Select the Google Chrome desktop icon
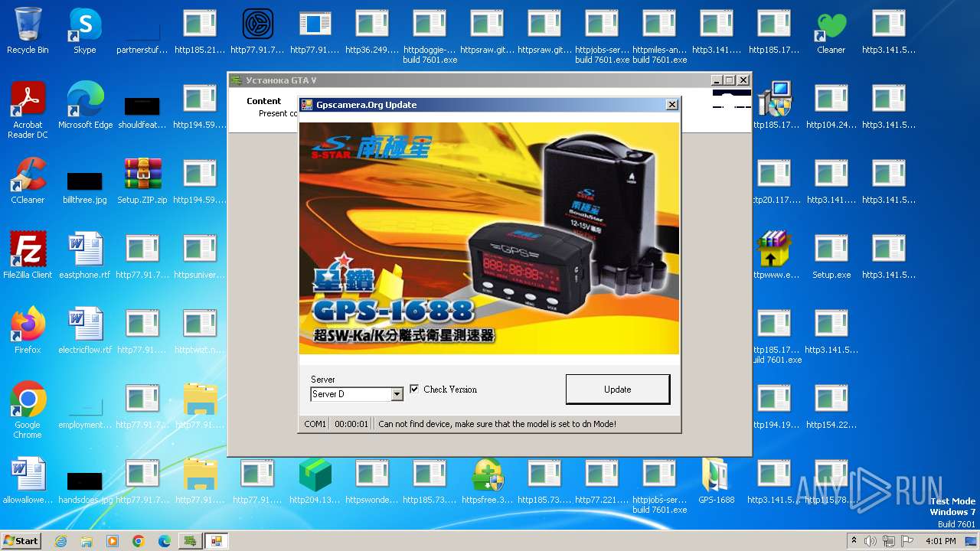The height and width of the screenshot is (551, 980). point(28,411)
